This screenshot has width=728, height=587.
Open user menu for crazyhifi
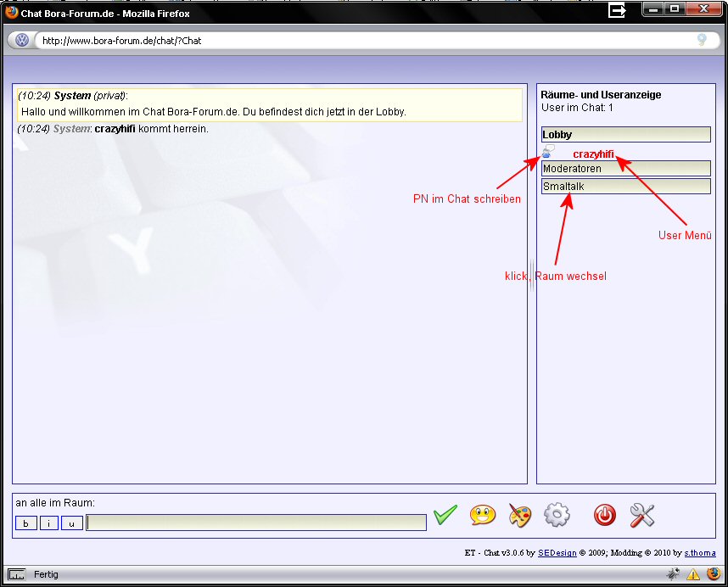[593, 154]
